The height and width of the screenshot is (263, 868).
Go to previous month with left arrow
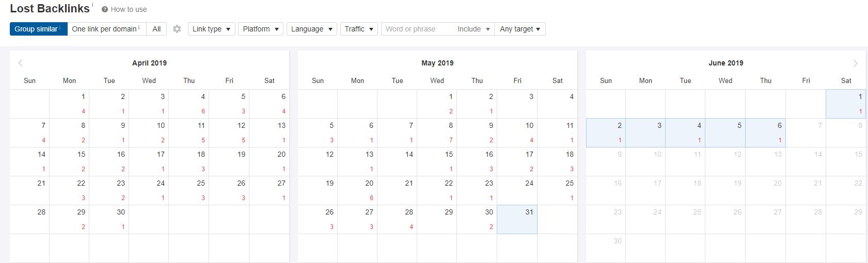pos(21,63)
